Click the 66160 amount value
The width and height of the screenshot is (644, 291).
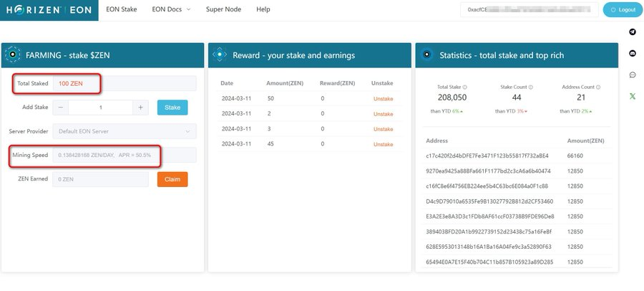click(x=575, y=156)
